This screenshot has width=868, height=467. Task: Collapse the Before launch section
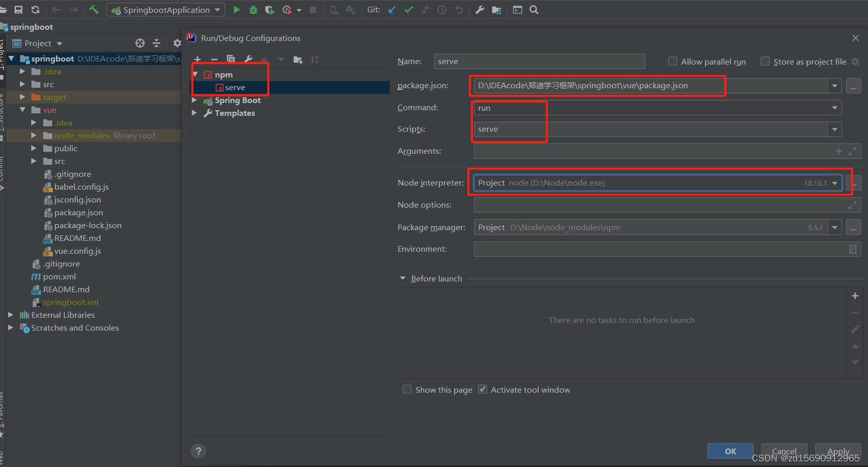403,278
